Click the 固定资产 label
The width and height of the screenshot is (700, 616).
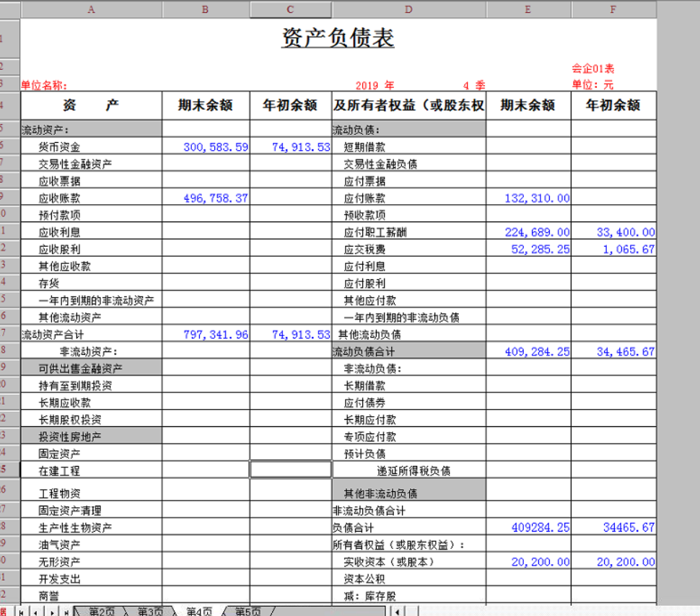(59, 454)
